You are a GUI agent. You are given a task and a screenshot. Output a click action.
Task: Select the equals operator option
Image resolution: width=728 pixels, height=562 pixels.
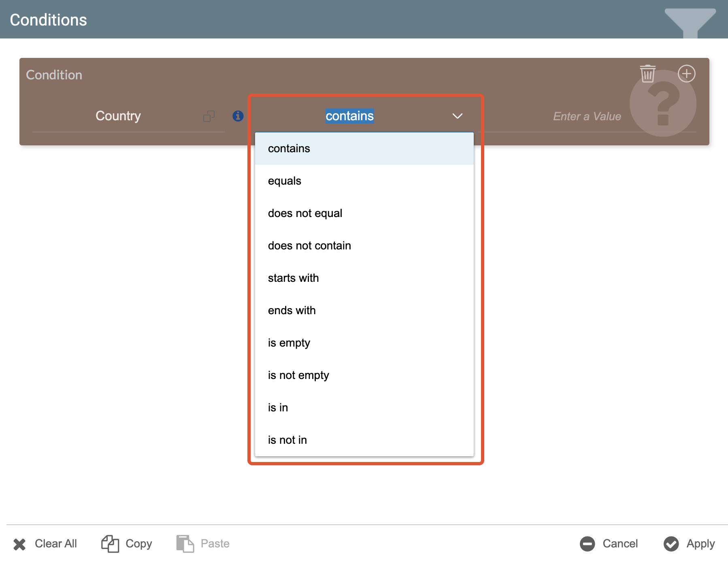285,181
